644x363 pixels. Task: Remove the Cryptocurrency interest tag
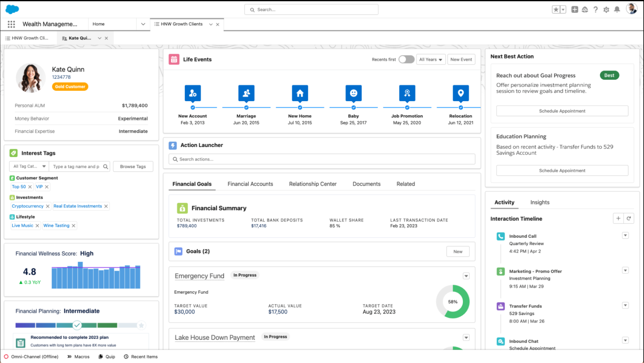(48, 206)
